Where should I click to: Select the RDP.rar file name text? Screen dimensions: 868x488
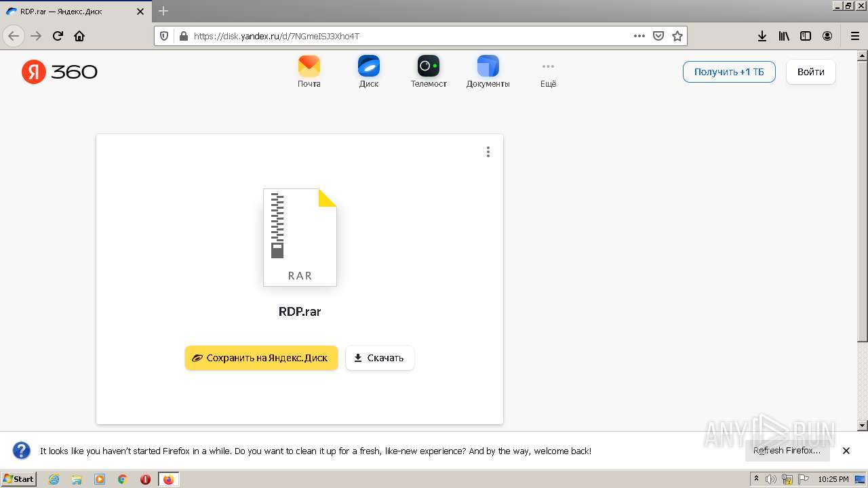pos(300,312)
